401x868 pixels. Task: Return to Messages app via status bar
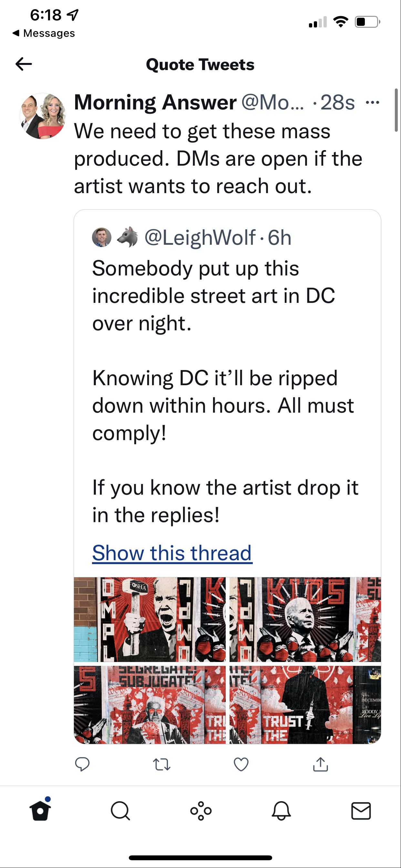click(44, 33)
